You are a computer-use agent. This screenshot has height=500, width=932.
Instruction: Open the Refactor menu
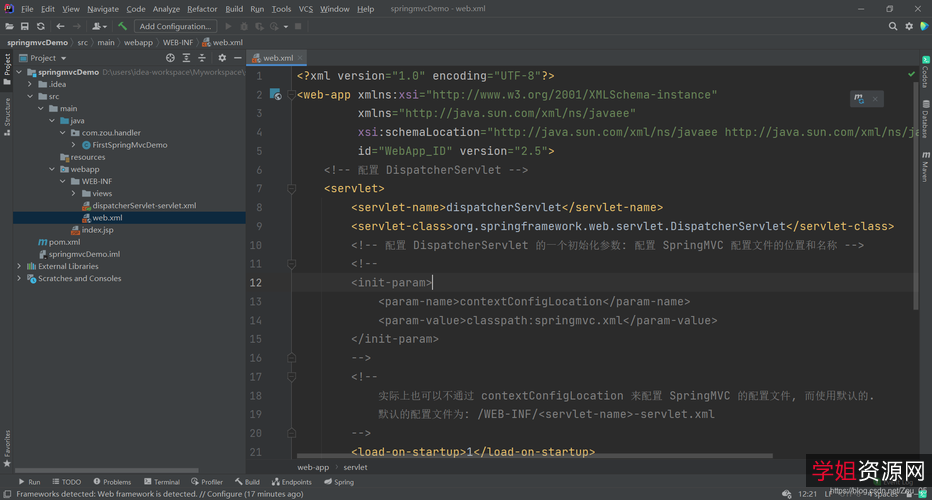[202, 9]
